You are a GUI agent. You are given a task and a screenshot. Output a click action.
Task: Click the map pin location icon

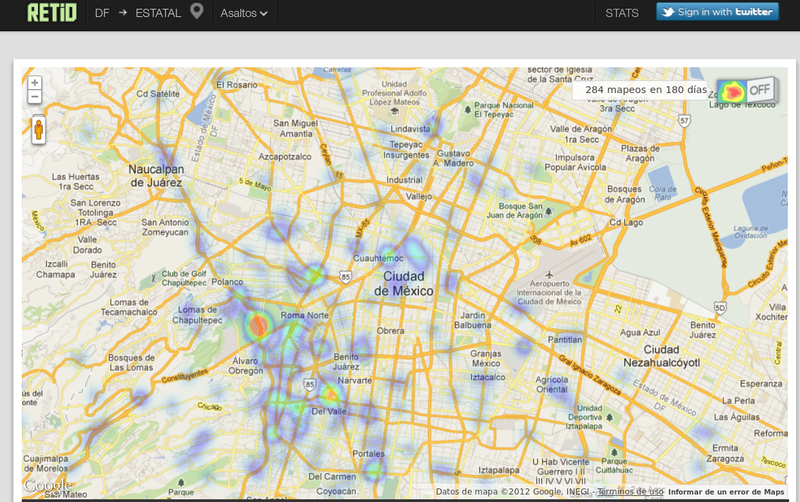pyautogui.click(x=196, y=11)
